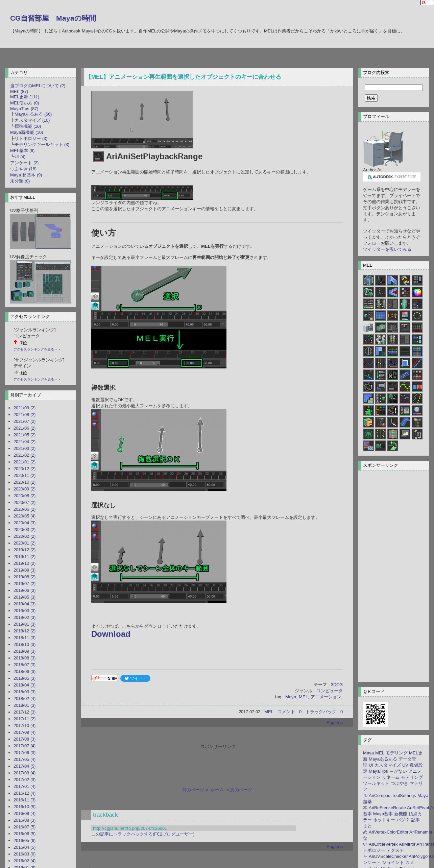Open article title link about アニメーション再生範囲
Viewport: 434px width, 868px height.
pyautogui.click(x=184, y=77)
